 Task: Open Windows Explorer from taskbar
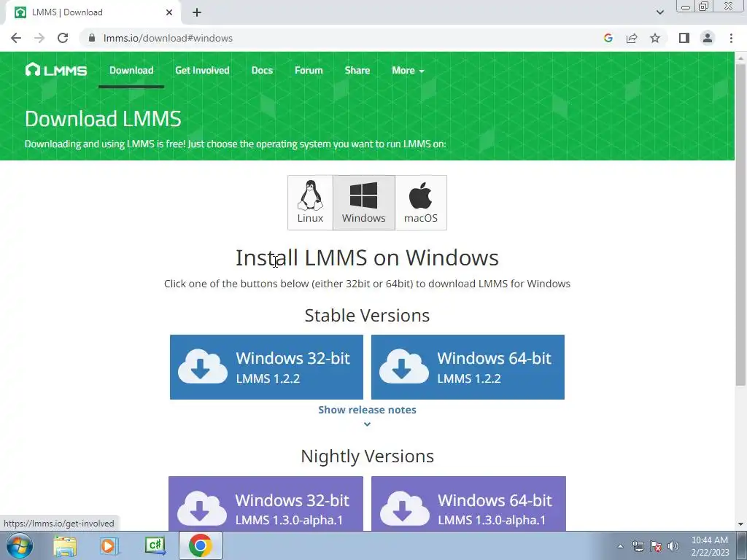click(x=65, y=545)
